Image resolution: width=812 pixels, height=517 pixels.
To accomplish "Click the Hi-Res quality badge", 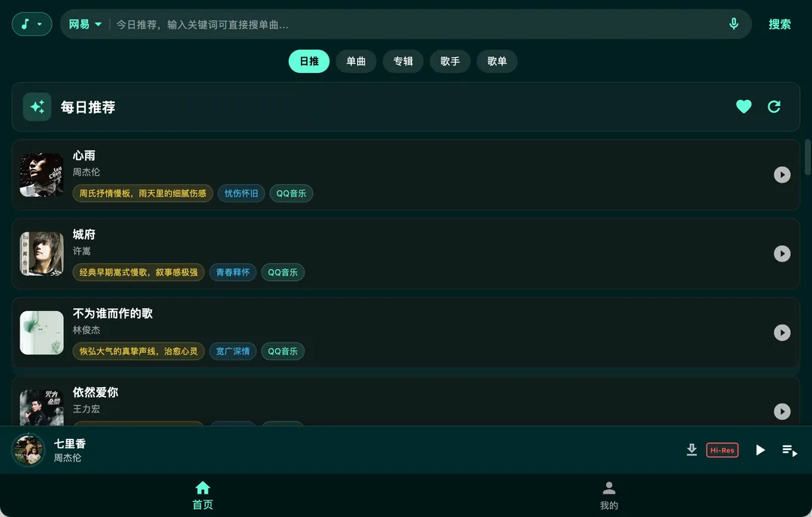I will click(723, 449).
